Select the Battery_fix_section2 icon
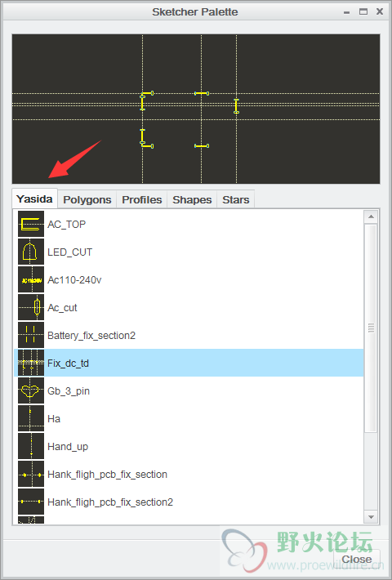The width and height of the screenshot is (392, 580). (31, 335)
